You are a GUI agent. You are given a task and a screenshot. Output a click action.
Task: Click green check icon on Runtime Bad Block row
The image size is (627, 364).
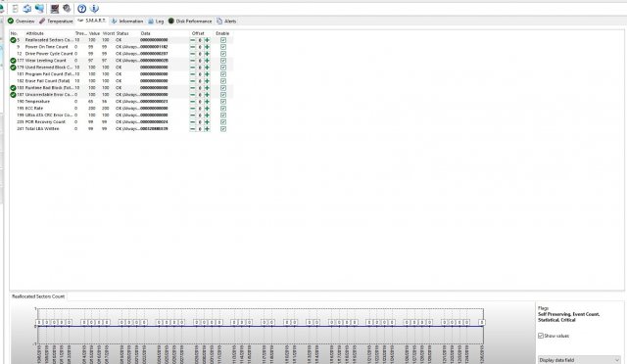pos(13,87)
